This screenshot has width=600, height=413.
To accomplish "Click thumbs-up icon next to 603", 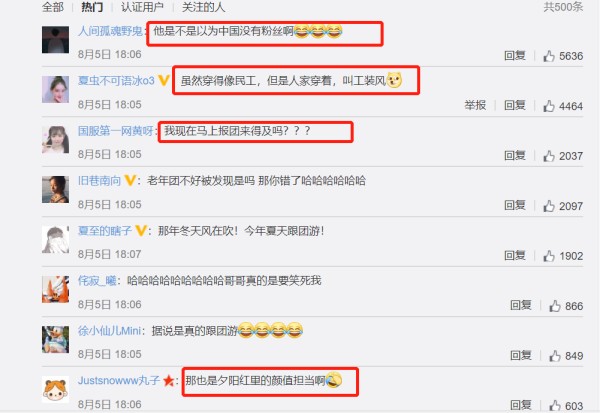I will [x=555, y=405].
